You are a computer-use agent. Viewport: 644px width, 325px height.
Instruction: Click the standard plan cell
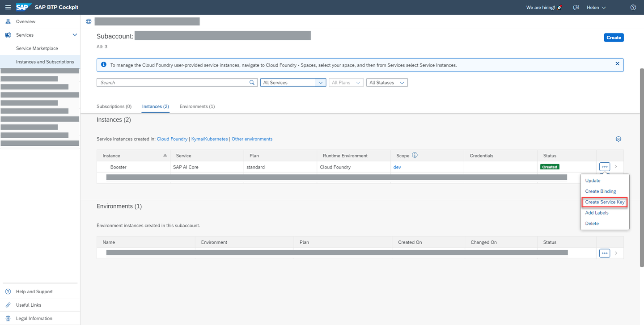(x=255, y=167)
